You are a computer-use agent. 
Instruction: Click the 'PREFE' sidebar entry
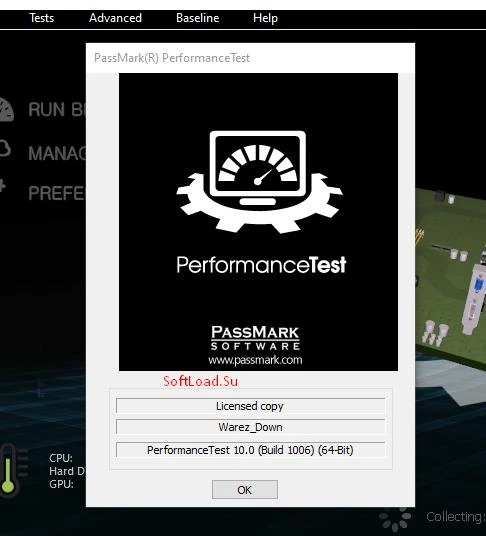point(56,193)
